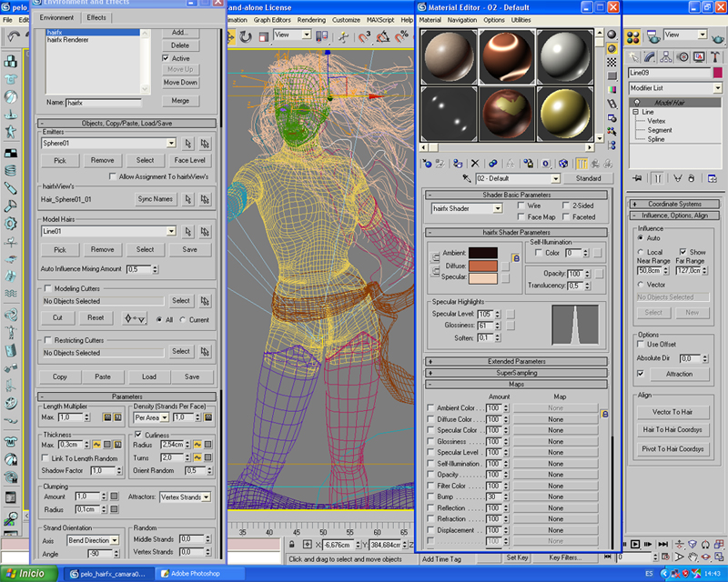Click Pin Stack icon under modifier stack

(637, 178)
